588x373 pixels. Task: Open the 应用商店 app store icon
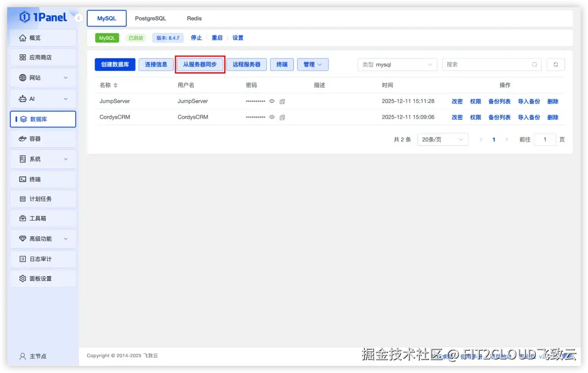tap(22, 57)
